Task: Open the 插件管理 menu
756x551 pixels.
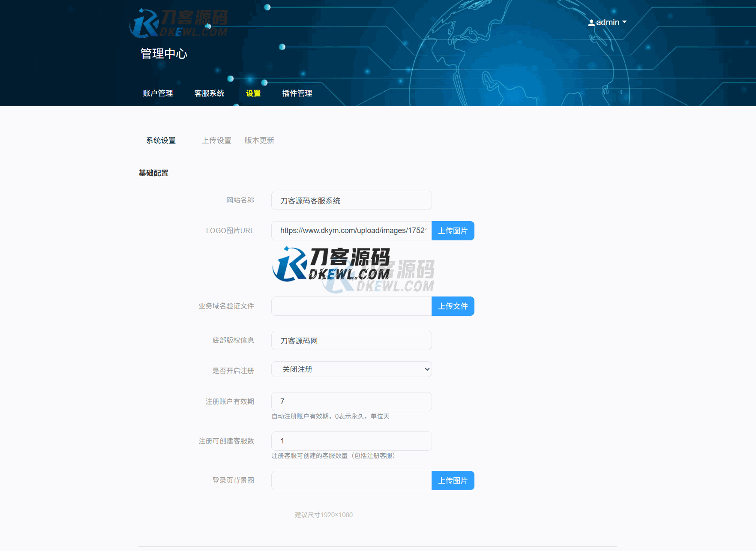Action: click(x=297, y=93)
